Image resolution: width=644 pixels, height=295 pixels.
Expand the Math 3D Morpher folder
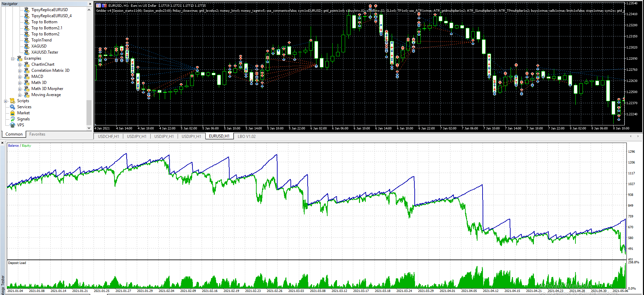point(20,89)
